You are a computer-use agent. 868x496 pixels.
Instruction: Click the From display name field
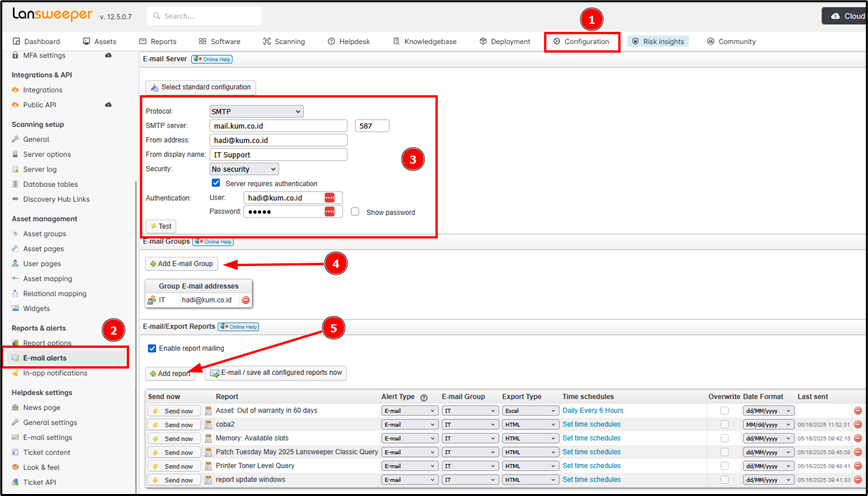(x=278, y=154)
